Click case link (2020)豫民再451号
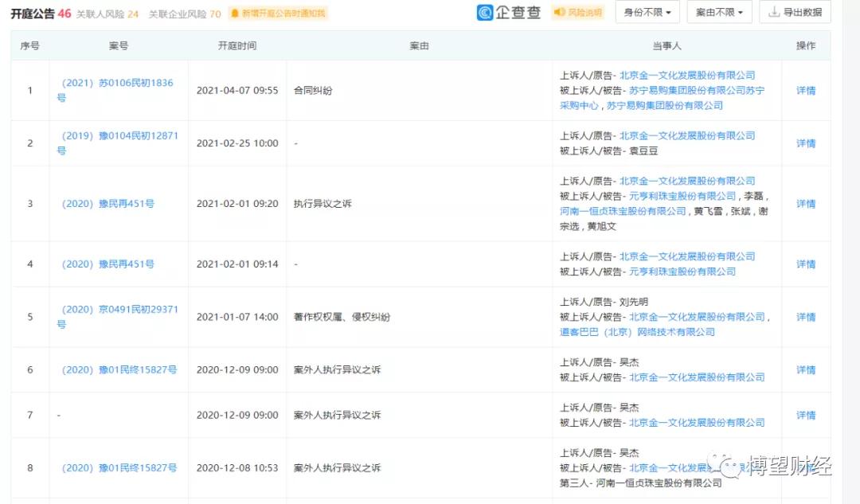The width and height of the screenshot is (860, 504). pos(110,203)
